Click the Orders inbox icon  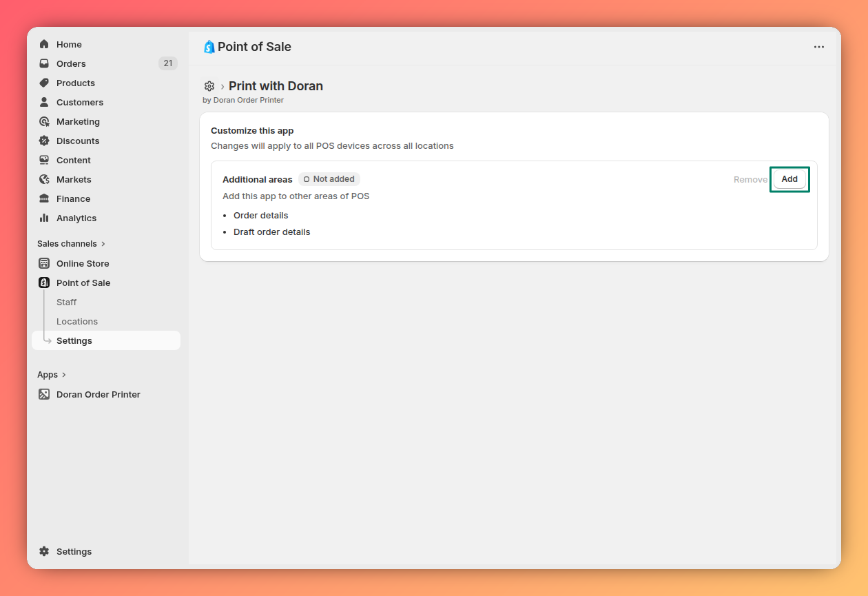(x=44, y=63)
